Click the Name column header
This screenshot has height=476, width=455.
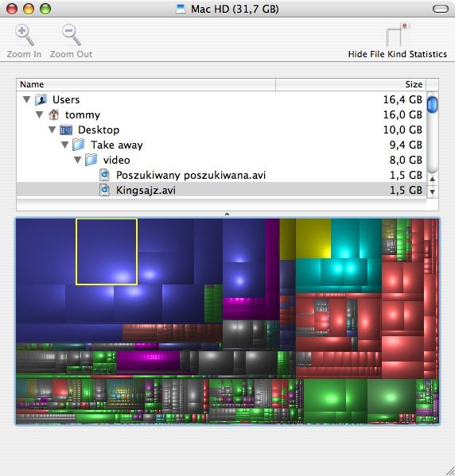tap(146, 84)
